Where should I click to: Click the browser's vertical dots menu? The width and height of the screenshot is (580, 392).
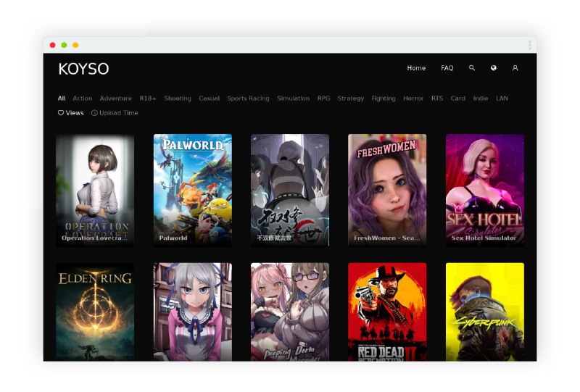point(530,45)
